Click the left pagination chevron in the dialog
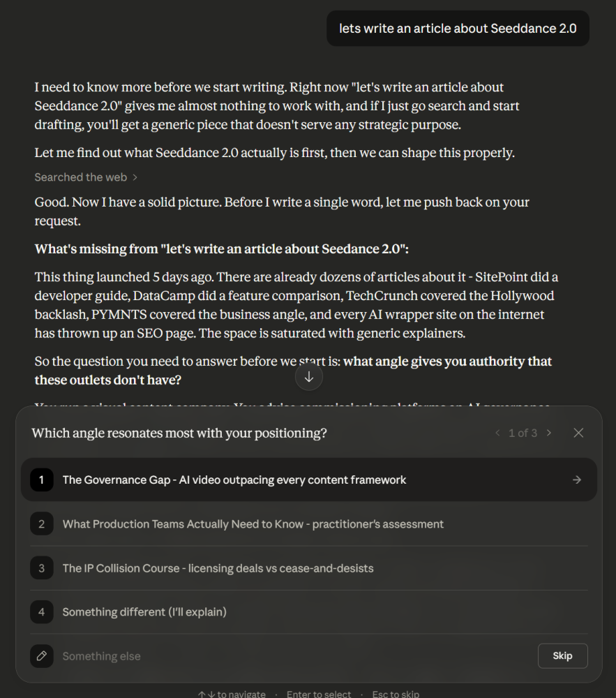The image size is (616, 698). [x=497, y=433]
